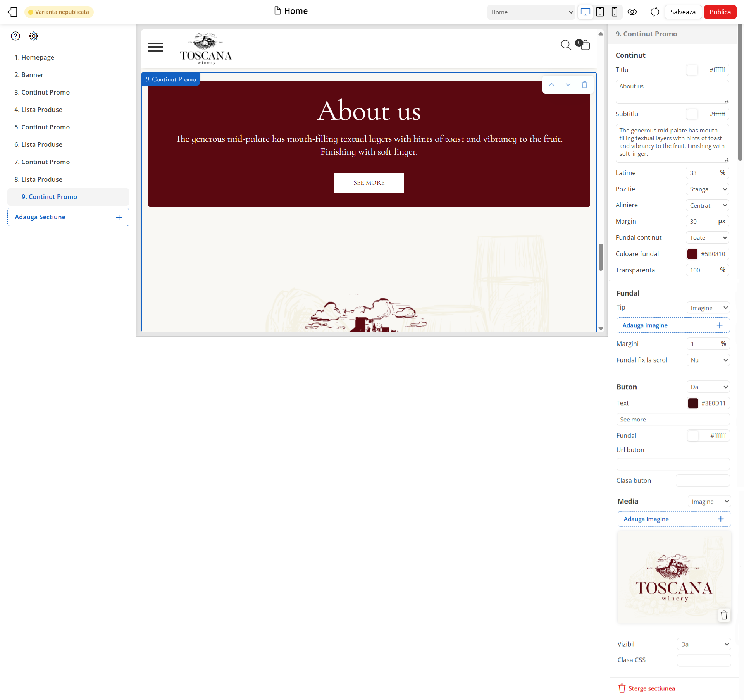The width and height of the screenshot is (744, 700).
Task: Remove the Toscana media image
Action: [x=723, y=615]
